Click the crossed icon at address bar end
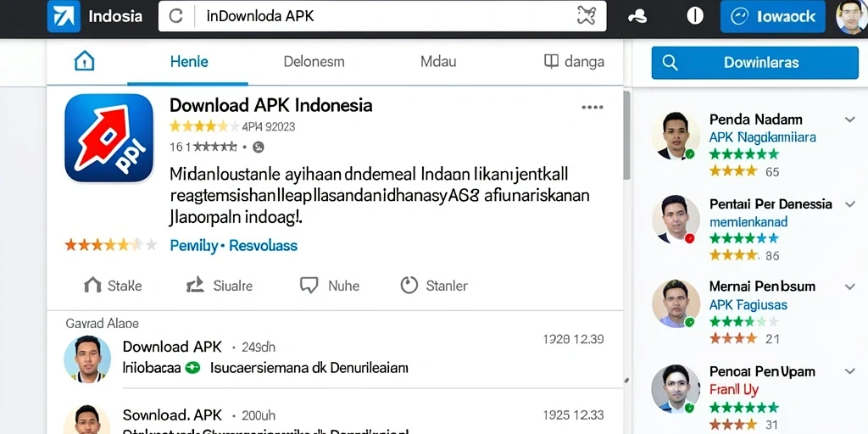868x434 pixels. coord(586,16)
